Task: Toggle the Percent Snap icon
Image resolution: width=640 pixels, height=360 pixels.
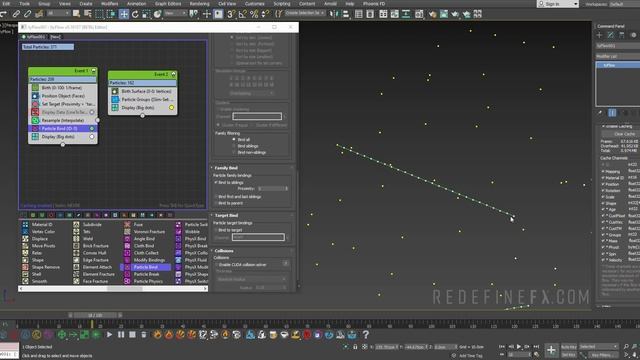Action: pos(254,14)
